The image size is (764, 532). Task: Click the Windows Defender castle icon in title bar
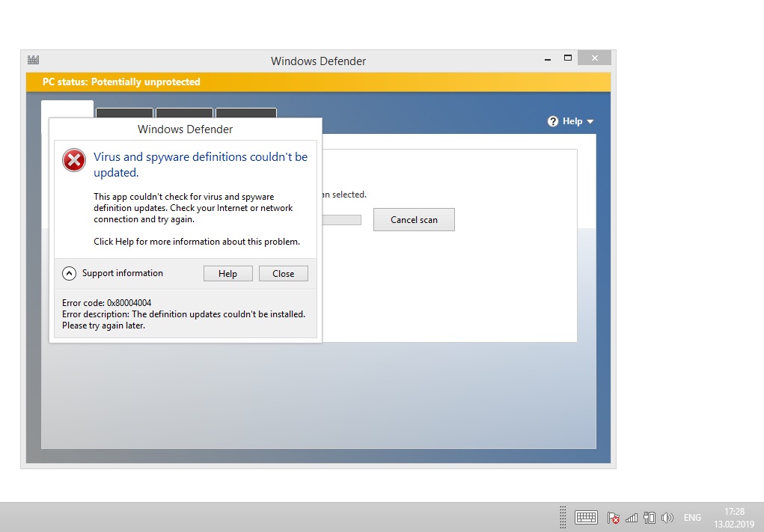click(x=33, y=60)
